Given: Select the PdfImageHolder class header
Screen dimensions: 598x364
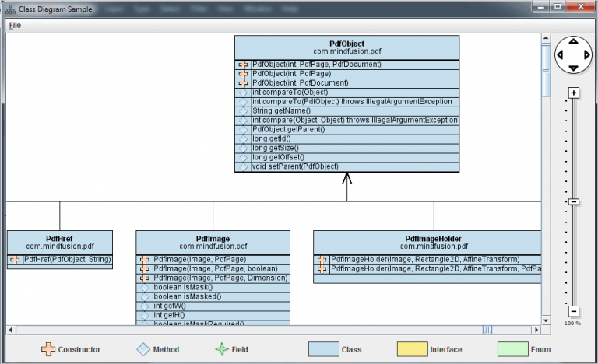Looking at the screenshot, I should (x=427, y=243).
